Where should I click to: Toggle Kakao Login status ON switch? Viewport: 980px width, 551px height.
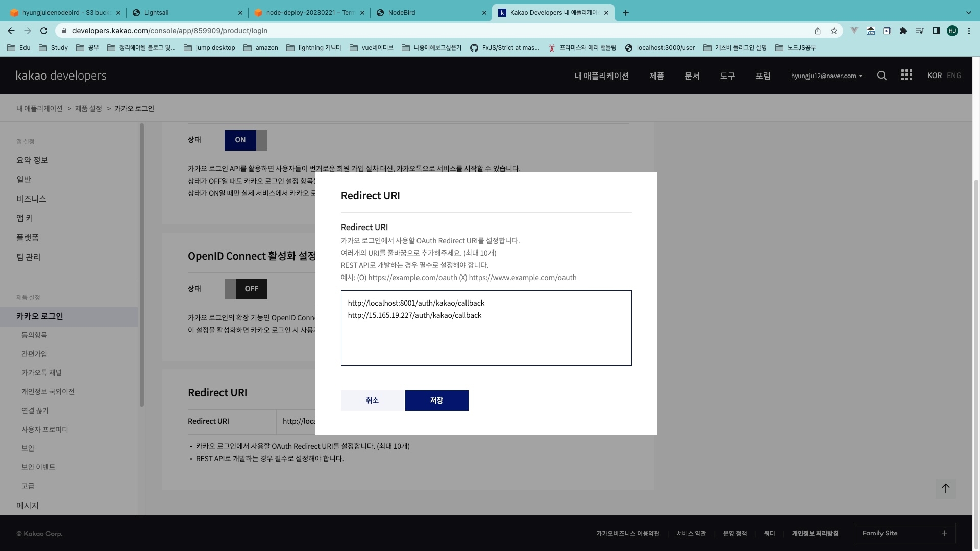pyautogui.click(x=246, y=140)
